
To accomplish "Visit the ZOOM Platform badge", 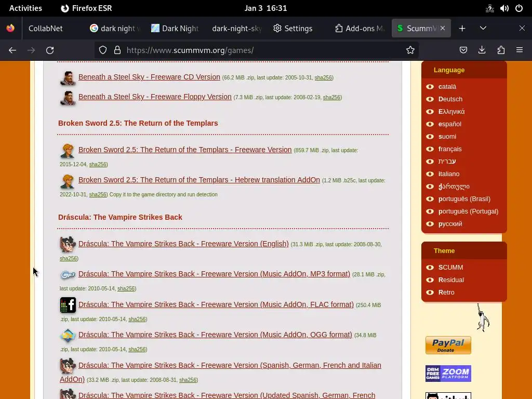I will pyautogui.click(x=448, y=374).
